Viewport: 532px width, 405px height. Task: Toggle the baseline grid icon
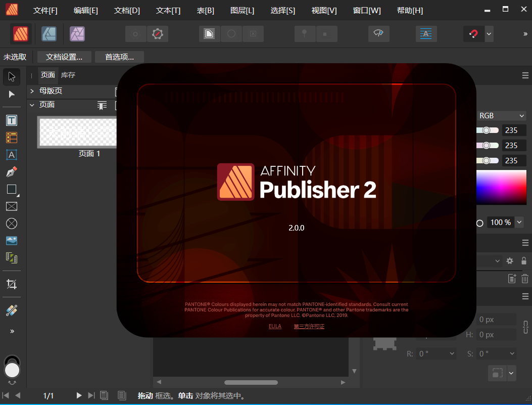tap(426, 34)
